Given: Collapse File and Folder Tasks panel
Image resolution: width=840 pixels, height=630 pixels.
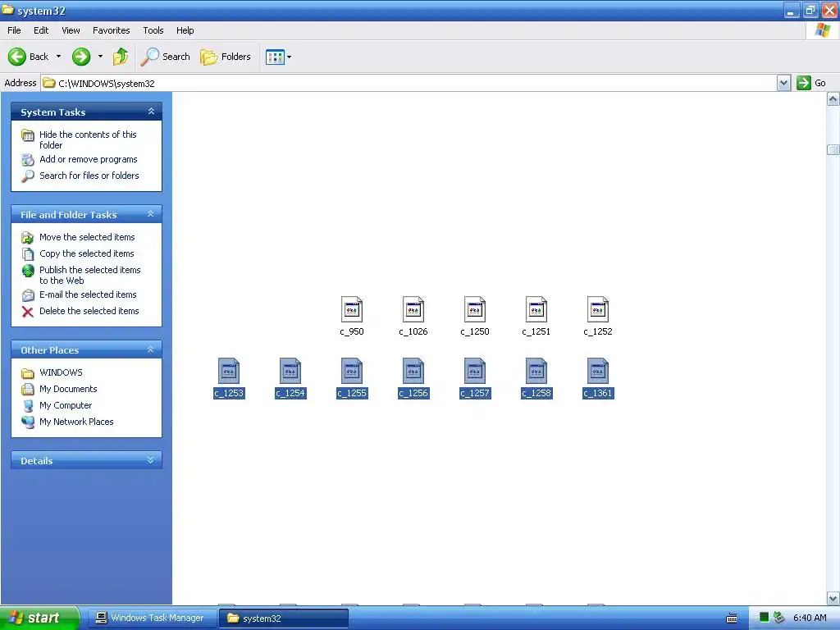Looking at the screenshot, I should tap(151, 214).
